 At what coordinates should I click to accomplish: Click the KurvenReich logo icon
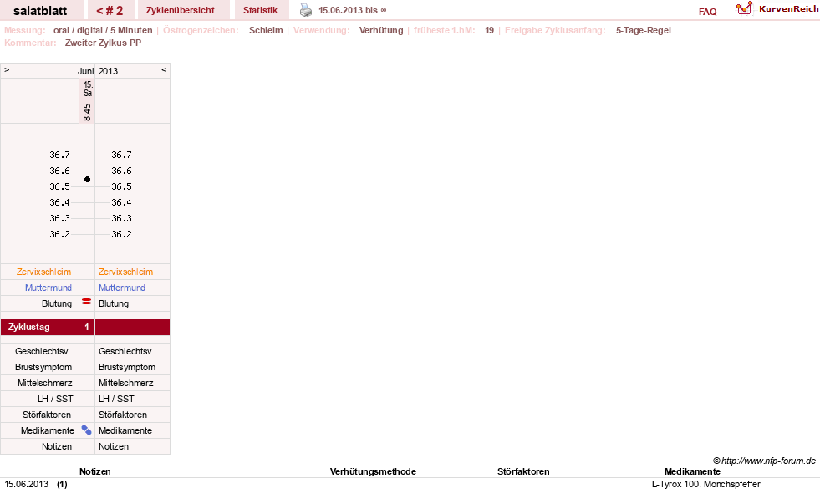(x=744, y=8)
